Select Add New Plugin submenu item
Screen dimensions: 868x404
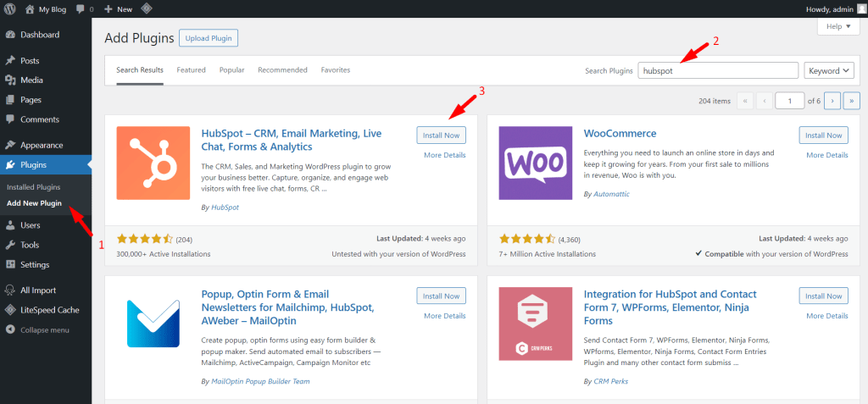tap(34, 203)
